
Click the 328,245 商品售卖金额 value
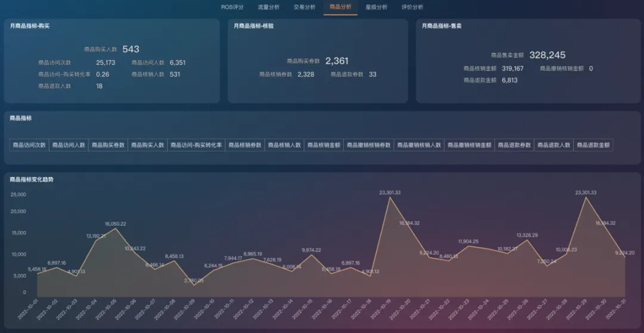(x=547, y=55)
